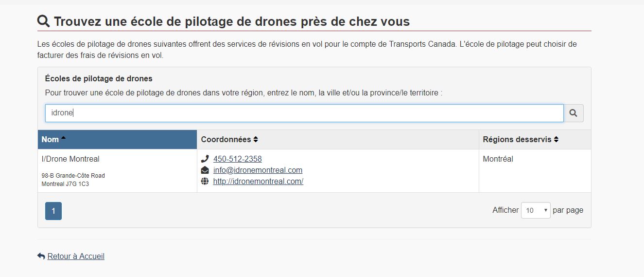Viewport: 644px width, 277px height.
Task: Click the large search icon in the page heading
Action: [44, 21]
